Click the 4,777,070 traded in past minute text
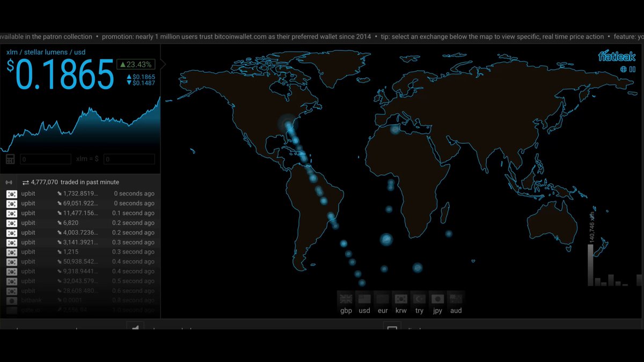644x362 pixels. (x=75, y=182)
